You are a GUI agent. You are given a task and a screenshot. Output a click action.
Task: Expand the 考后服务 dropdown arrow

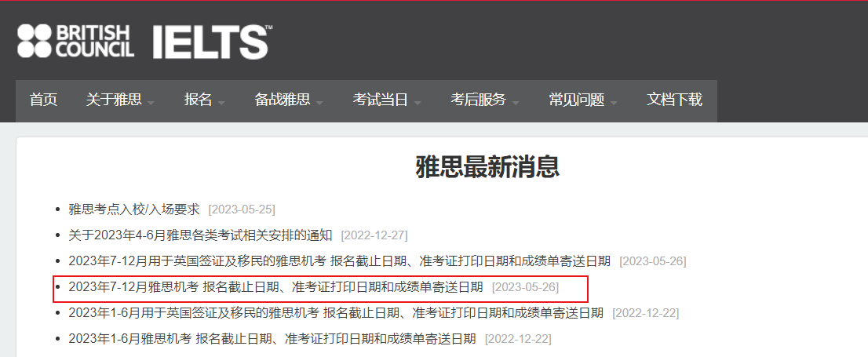click(x=516, y=104)
